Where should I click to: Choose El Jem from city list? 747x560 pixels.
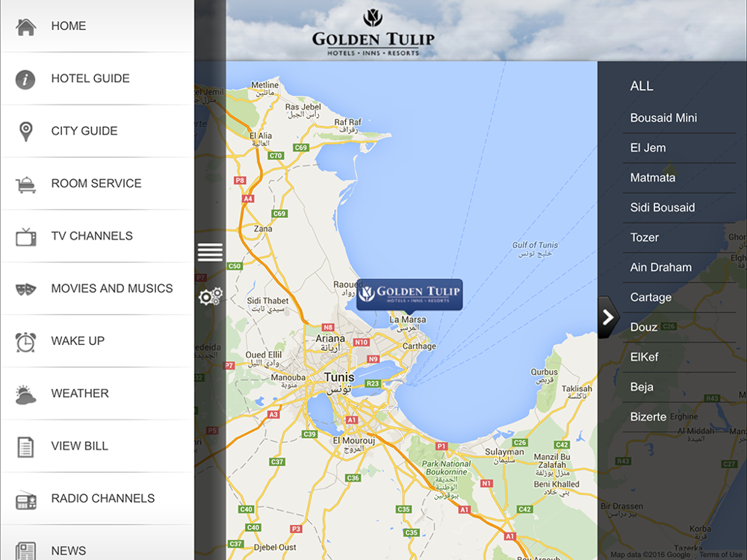pyautogui.click(x=679, y=148)
